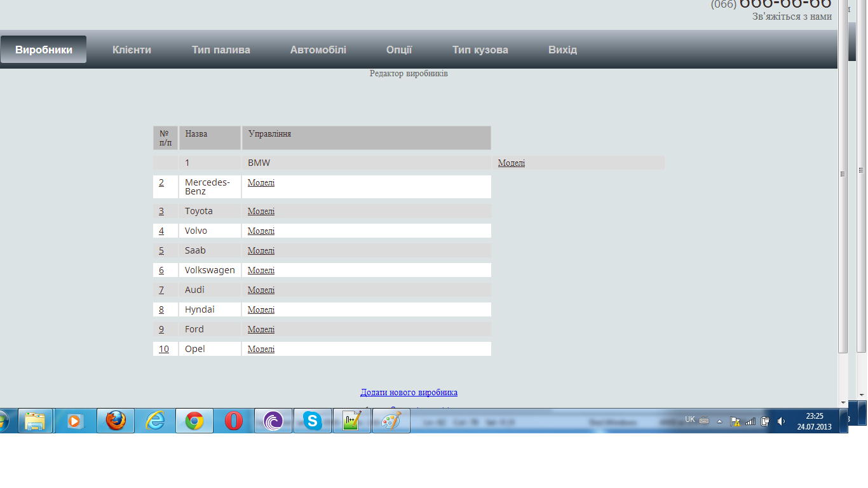Open Моделі link for Opel
868x488 pixels.
click(x=261, y=349)
